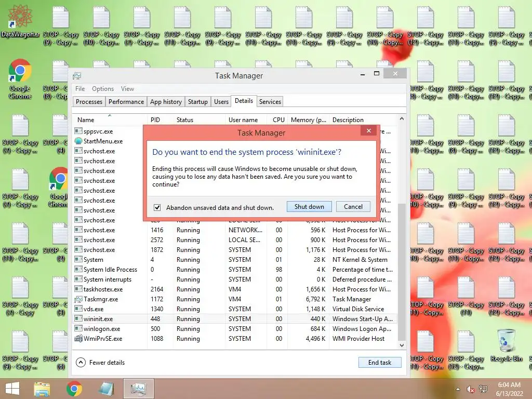Click the Task Manager title bar icon
532x399 pixels.
[77, 76]
